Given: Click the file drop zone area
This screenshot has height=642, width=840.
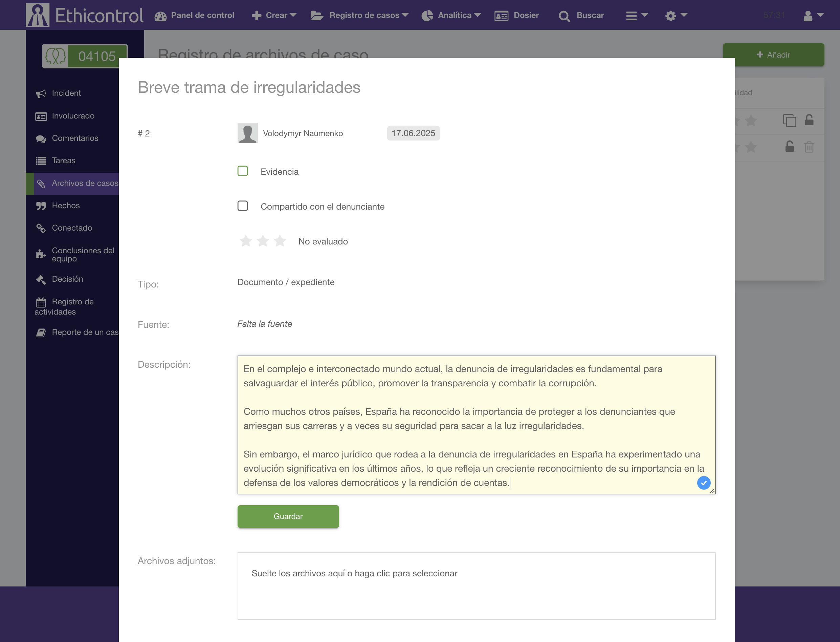Looking at the screenshot, I should click(x=476, y=585).
